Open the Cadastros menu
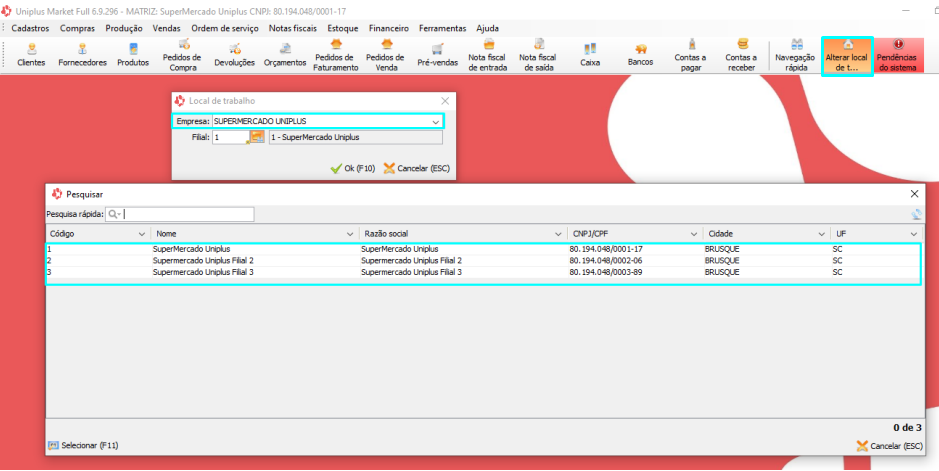939x471 pixels. click(x=31, y=28)
